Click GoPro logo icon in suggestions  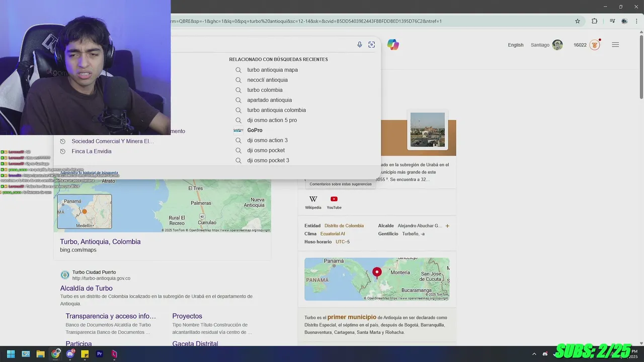click(238, 130)
